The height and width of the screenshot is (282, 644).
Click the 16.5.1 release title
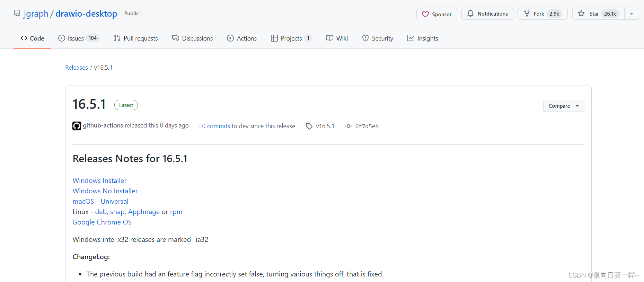(x=89, y=104)
